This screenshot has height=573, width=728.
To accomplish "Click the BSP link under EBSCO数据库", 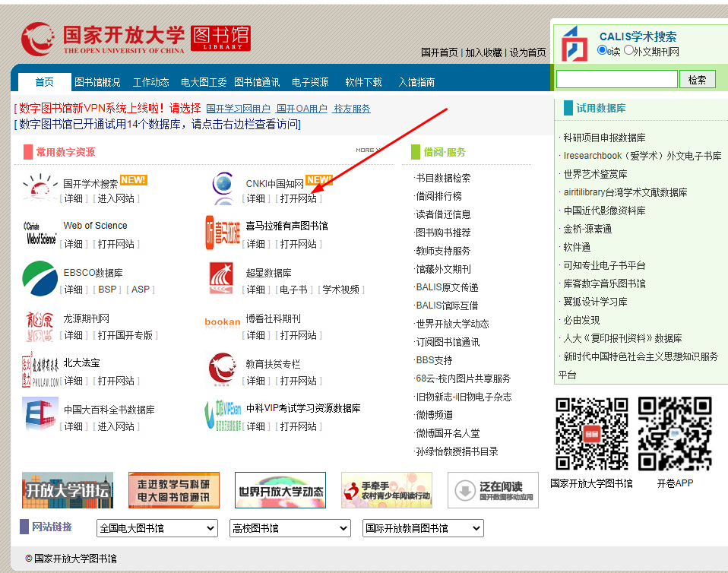I will (107, 290).
